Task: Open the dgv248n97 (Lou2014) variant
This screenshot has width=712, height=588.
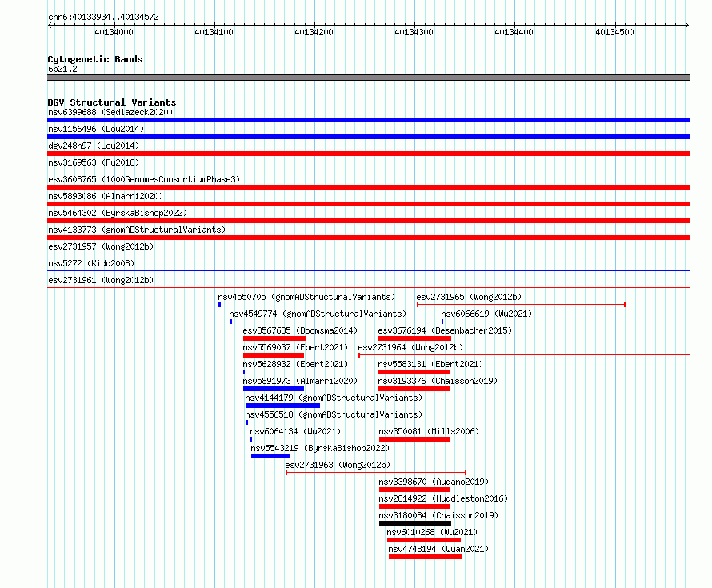Action: (94, 146)
